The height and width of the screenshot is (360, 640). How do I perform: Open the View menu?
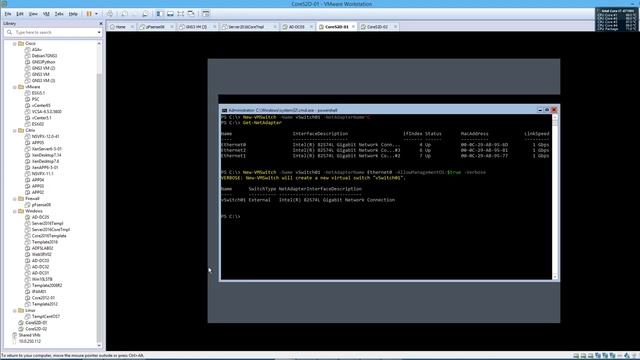[33, 14]
